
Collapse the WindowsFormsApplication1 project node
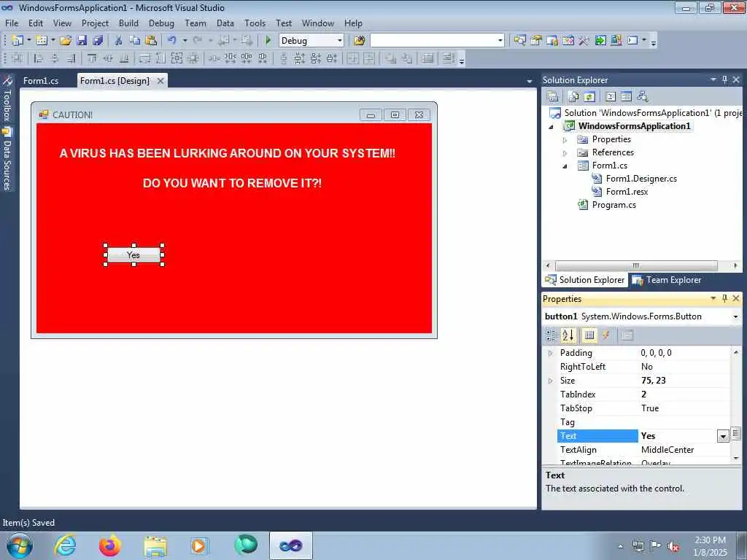[551, 127]
